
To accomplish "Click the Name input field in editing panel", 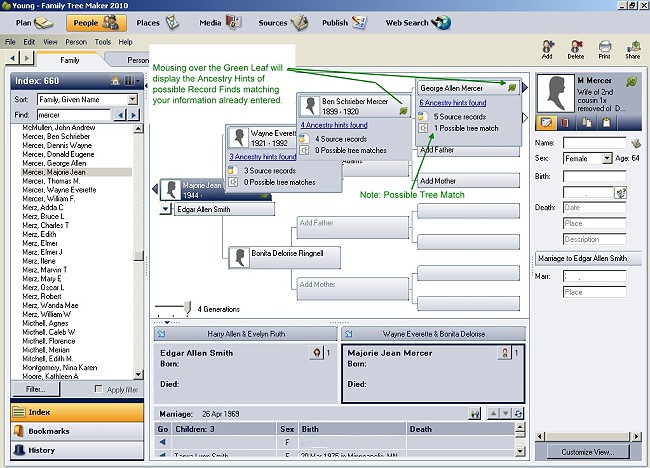I will click(594, 143).
